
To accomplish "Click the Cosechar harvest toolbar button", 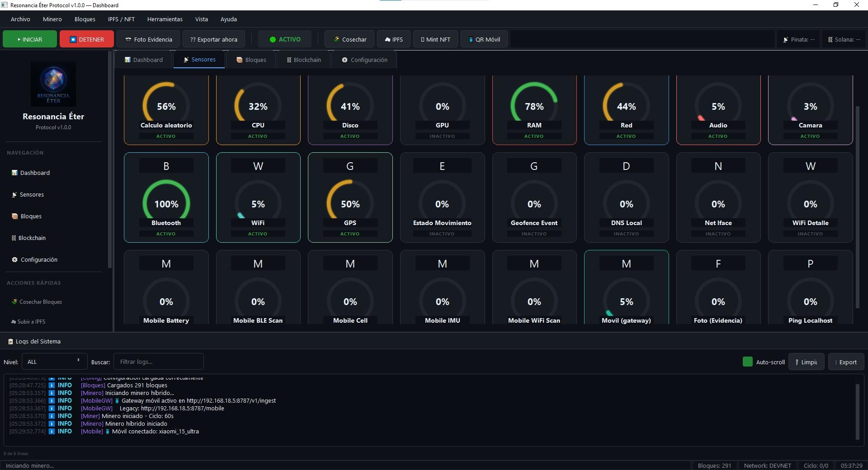I will tap(349, 39).
